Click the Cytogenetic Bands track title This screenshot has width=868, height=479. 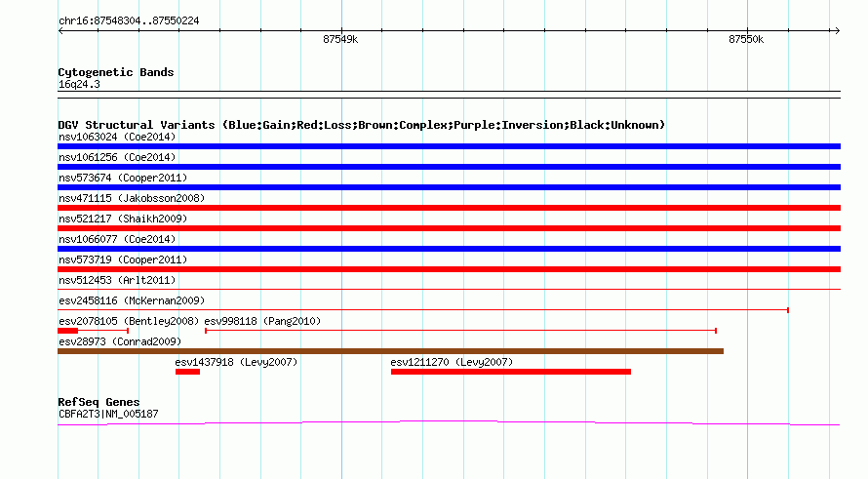(x=116, y=72)
